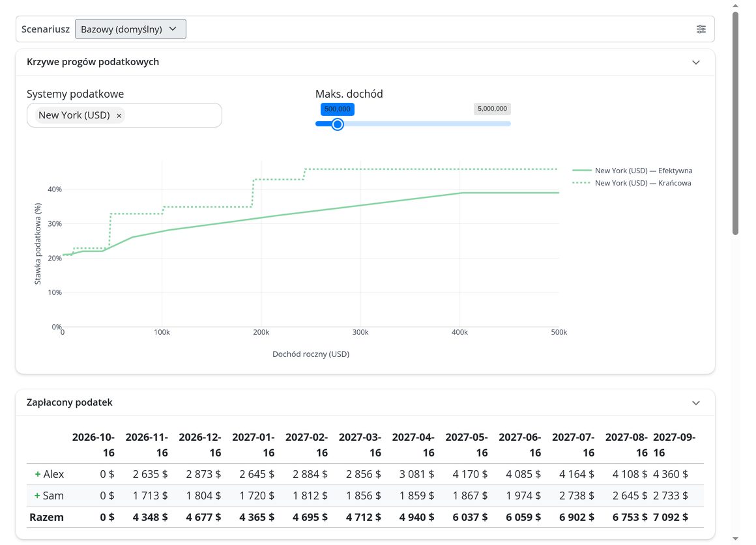
Task: Remove the New York (USD) tag
Action: click(x=119, y=116)
